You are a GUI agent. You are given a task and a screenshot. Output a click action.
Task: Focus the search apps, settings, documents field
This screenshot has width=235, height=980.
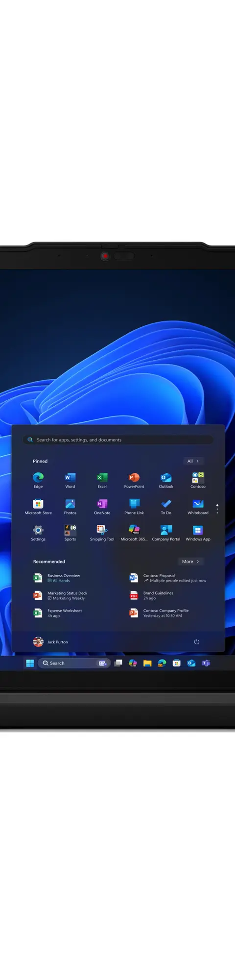117,440
